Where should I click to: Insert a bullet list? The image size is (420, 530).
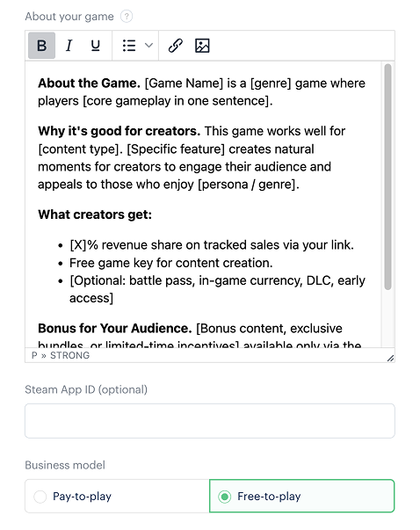point(129,46)
